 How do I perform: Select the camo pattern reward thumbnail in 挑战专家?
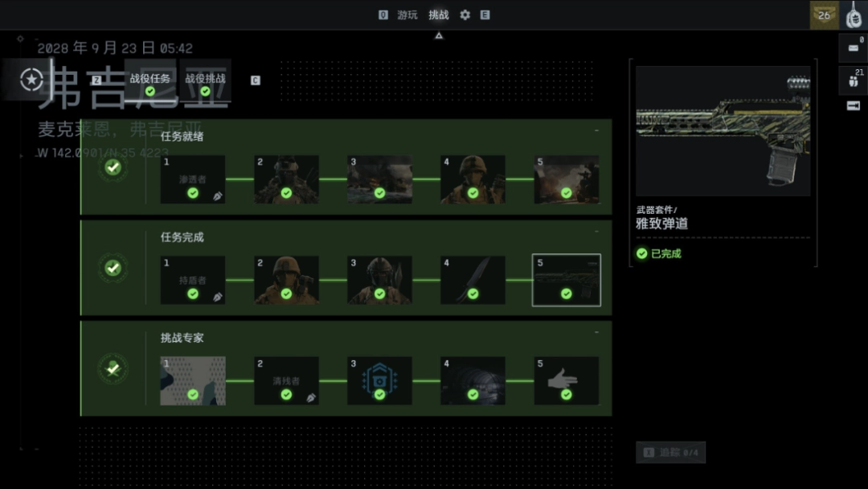click(193, 381)
